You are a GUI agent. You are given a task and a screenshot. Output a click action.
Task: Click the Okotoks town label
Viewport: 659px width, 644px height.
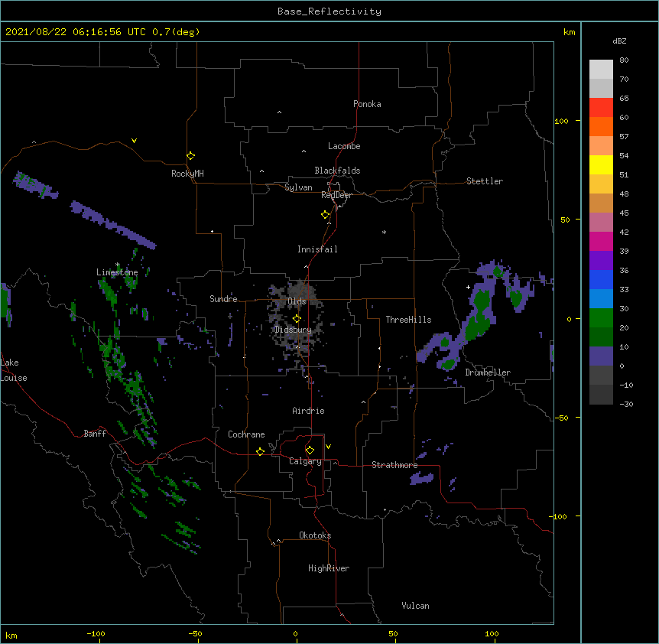pos(315,535)
